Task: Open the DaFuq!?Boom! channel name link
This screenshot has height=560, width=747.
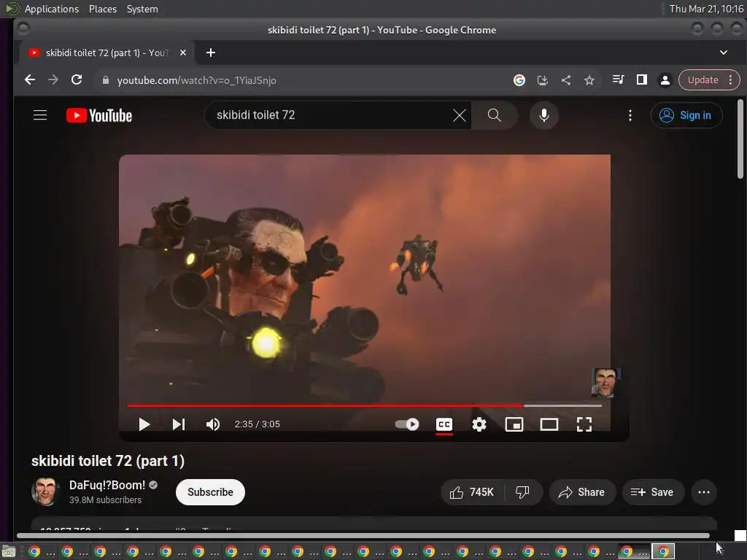Action: (107, 485)
